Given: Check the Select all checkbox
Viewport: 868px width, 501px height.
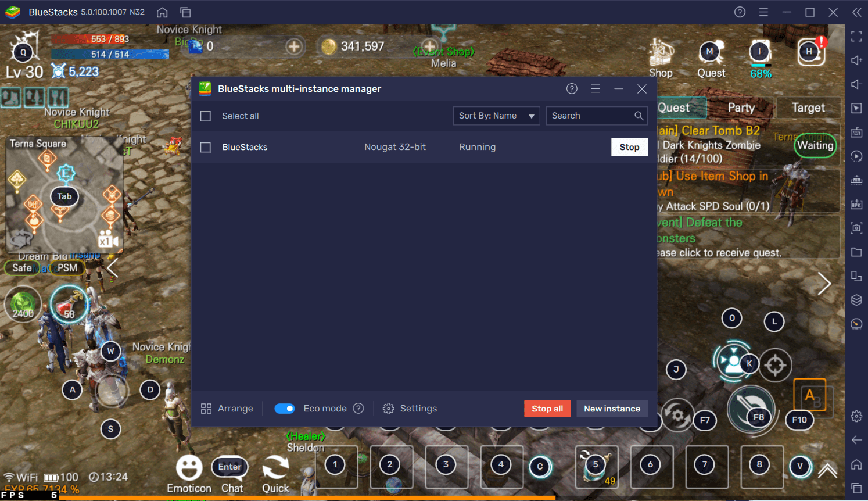Looking at the screenshot, I should point(206,116).
